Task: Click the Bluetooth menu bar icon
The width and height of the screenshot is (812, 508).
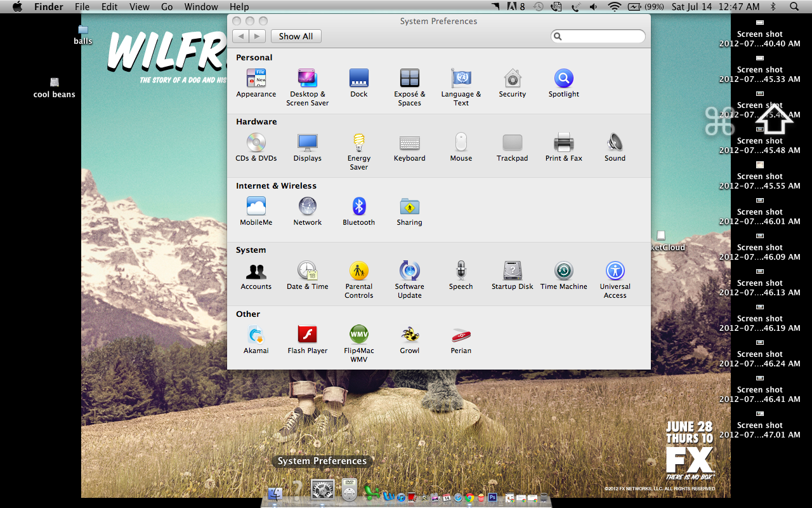Action: coord(773,7)
